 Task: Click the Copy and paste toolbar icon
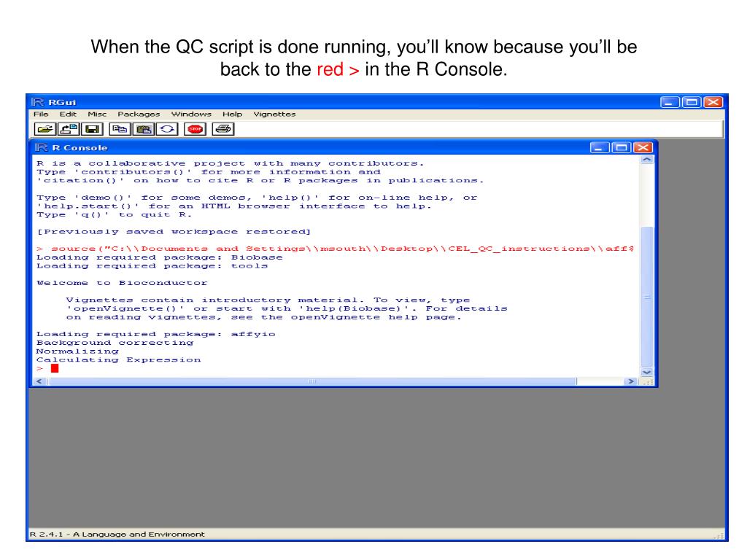167,129
